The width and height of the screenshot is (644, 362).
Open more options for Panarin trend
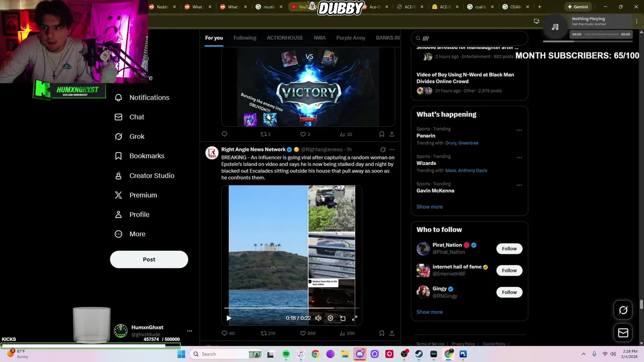(519, 130)
